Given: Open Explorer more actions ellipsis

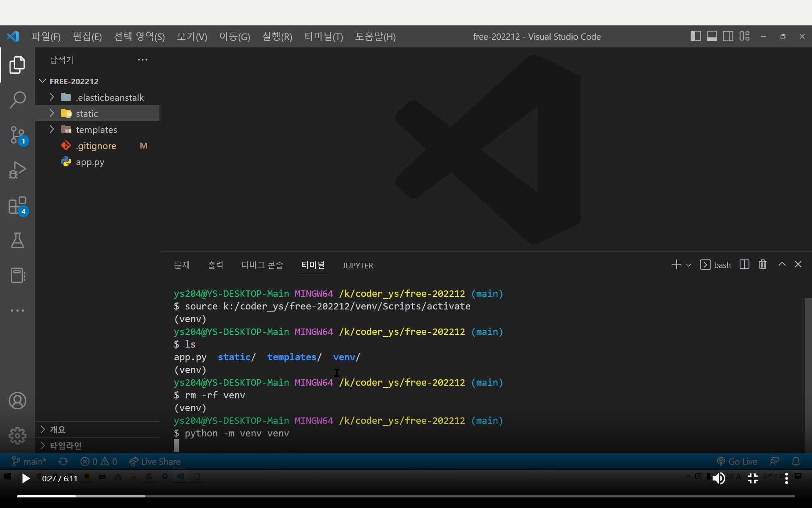Looking at the screenshot, I should click(x=143, y=60).
